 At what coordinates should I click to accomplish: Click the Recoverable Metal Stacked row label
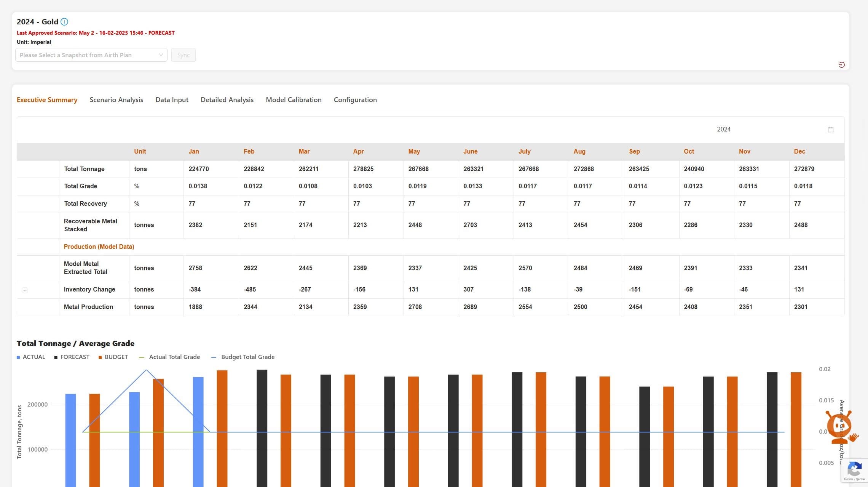click(91, 225)
